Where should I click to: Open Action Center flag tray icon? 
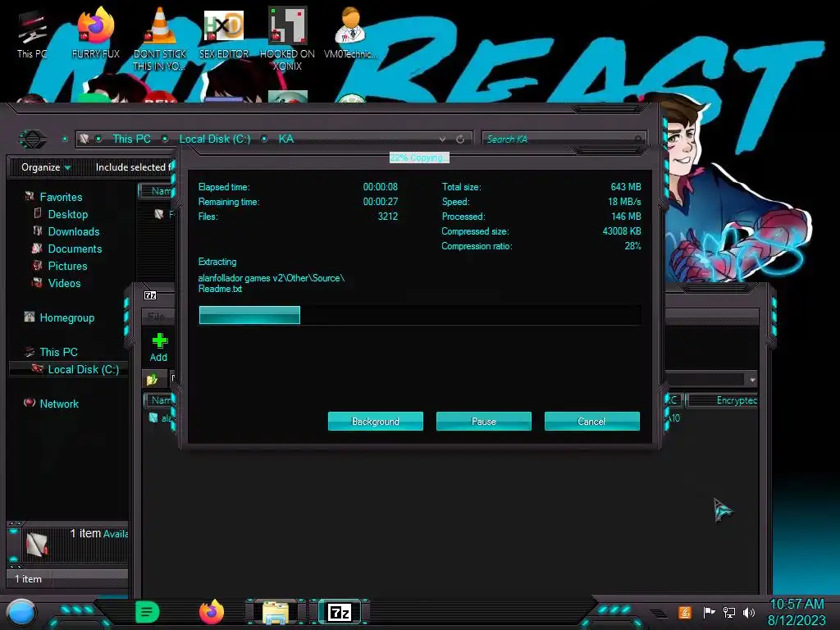[x=709, y=612]
